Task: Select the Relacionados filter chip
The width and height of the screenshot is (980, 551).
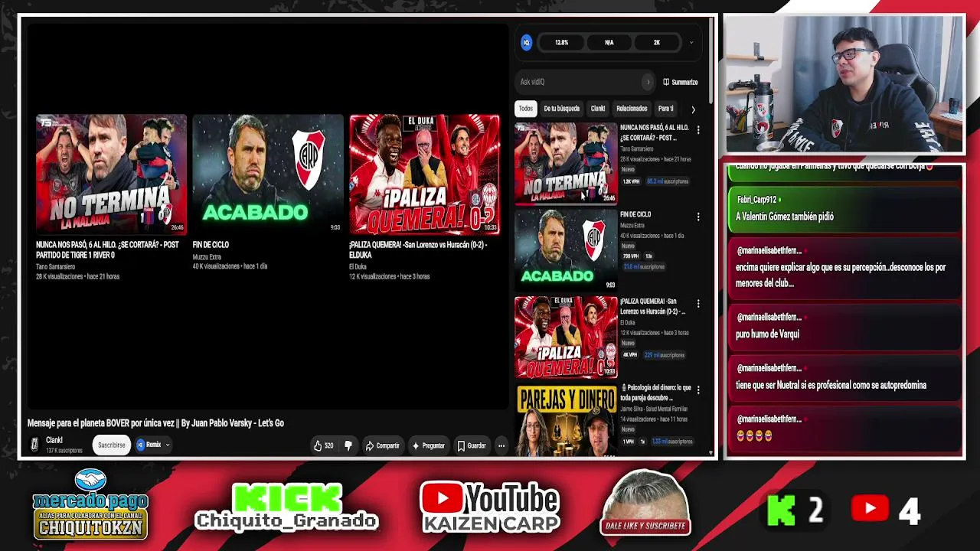Action: coord(632,109)
